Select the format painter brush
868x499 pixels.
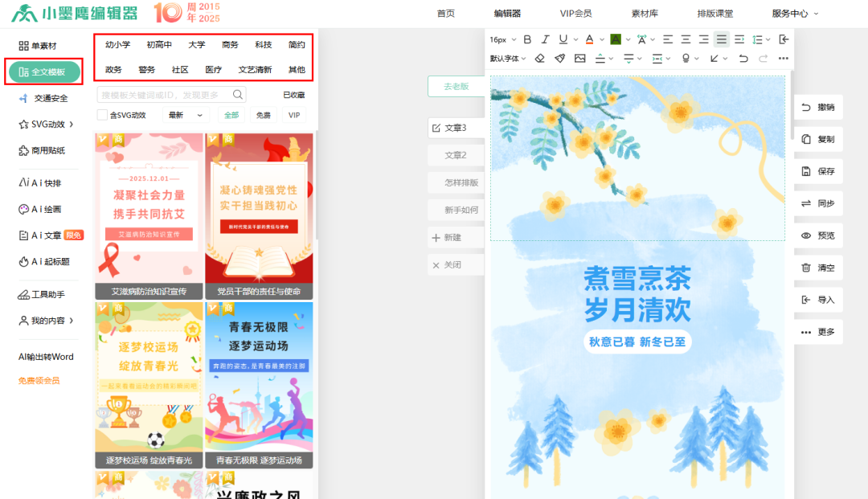pos(559,59)
